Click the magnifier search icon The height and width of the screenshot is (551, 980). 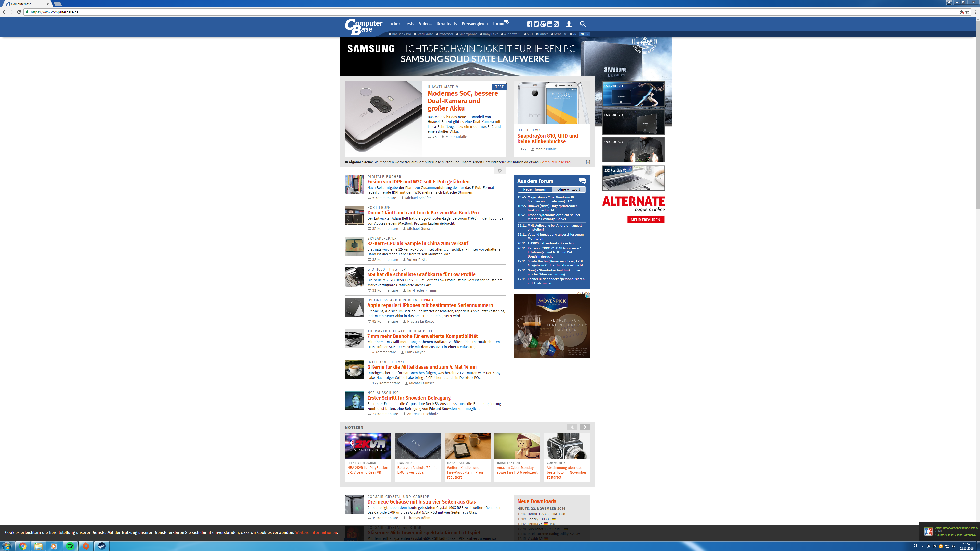(x=583, y=24)
